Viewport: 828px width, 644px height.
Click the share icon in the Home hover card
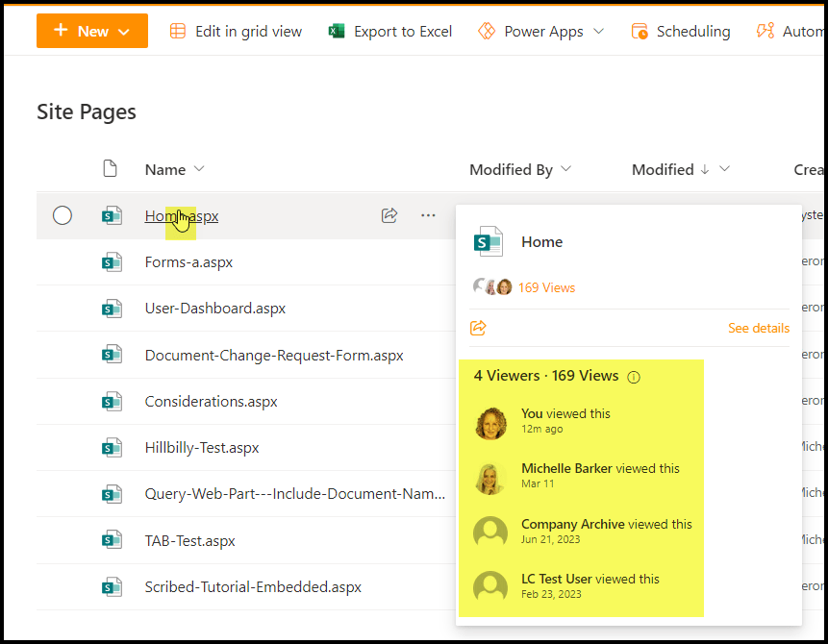478,328
